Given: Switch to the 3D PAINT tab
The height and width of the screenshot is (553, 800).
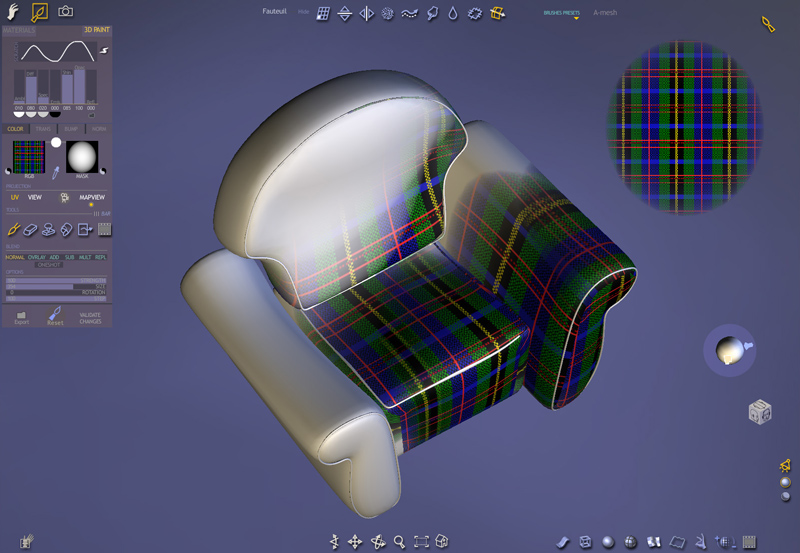Looking at the screenshot, I should click(x=96, y=30).
